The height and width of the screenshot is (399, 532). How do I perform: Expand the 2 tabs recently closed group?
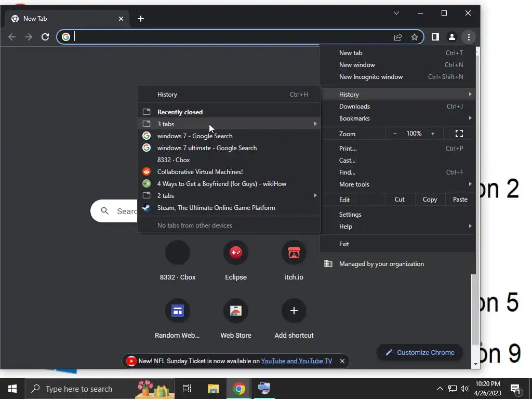tap(229, 195)
